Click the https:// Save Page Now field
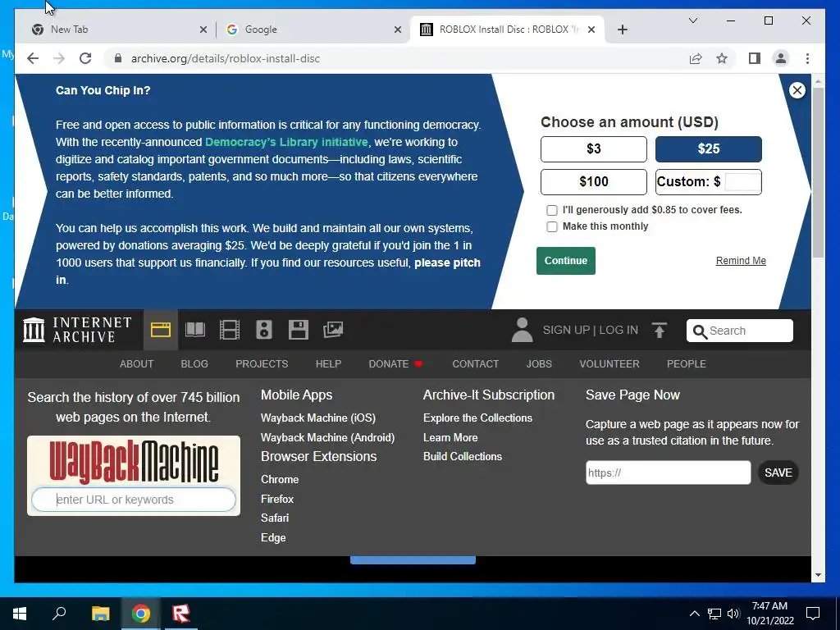 pyautogui.click(x=668, y=472)
